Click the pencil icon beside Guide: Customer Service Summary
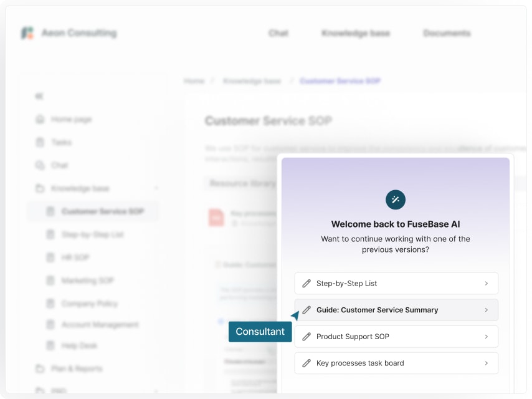 (306, 310)
